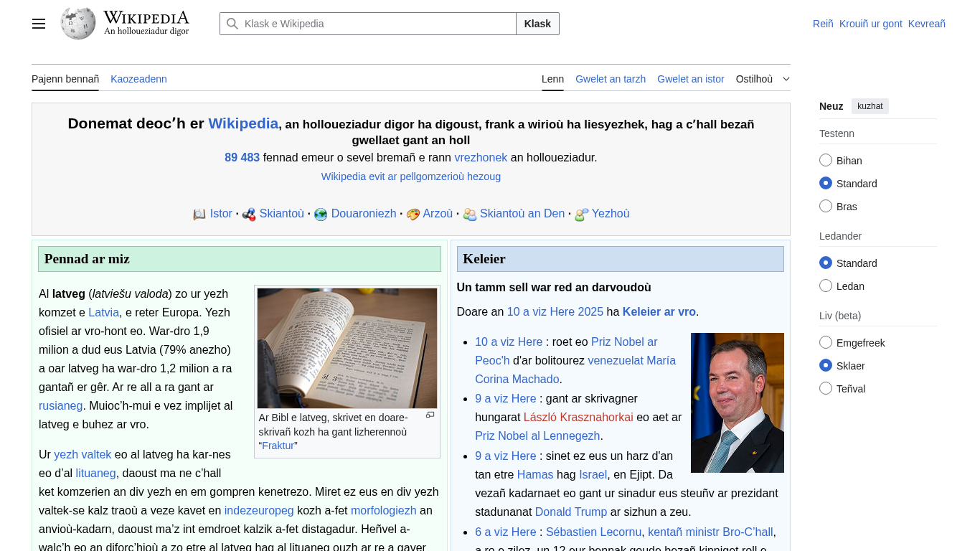Click the Yezhoù speech icon
The image size is (980, 551).
(582, 214)
